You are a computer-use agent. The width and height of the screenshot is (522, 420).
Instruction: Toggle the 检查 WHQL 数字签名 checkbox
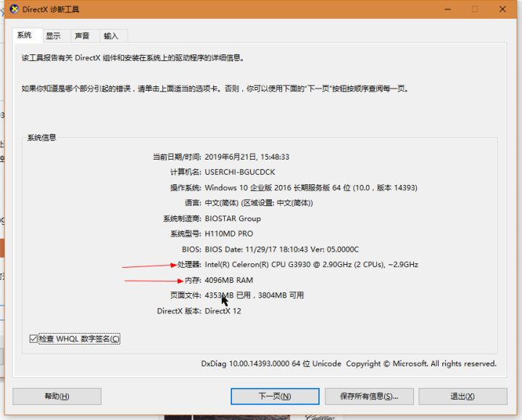[33, 339]
